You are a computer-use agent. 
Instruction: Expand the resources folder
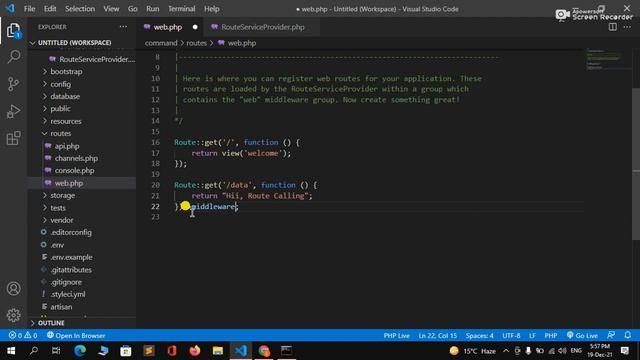66,121
